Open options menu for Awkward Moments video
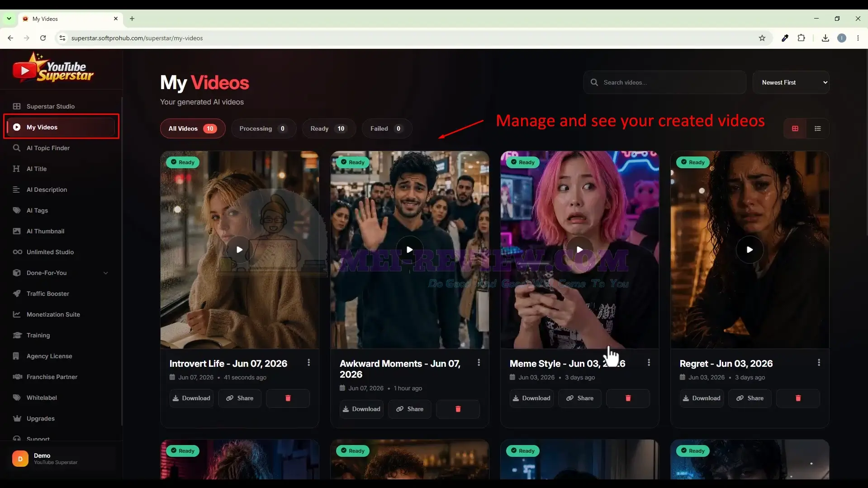Viewport: 868px width, 488px height. [479, 363]
